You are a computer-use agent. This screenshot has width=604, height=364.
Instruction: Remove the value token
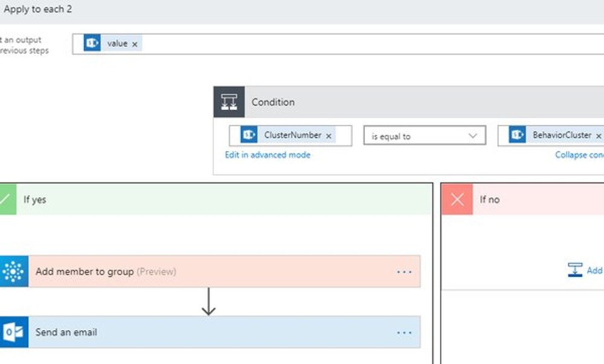point(135,43)
